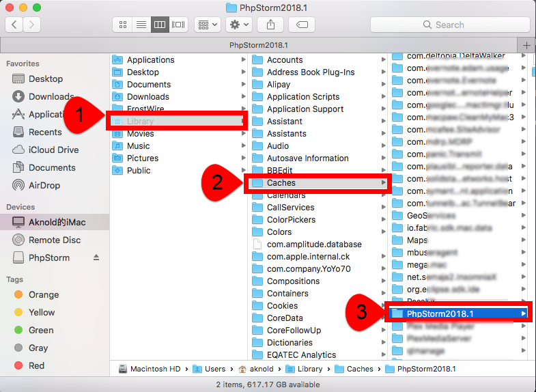Image resolution: width=536 pixels, height=392 pixels.
Task: Open iCloud Drive in the sidebar
Action: (53, 150)
